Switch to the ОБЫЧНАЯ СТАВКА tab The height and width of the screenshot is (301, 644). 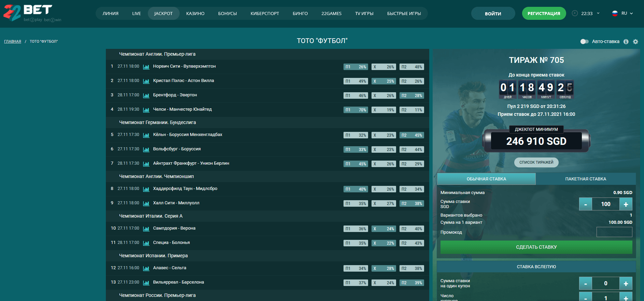click(486, 179)
